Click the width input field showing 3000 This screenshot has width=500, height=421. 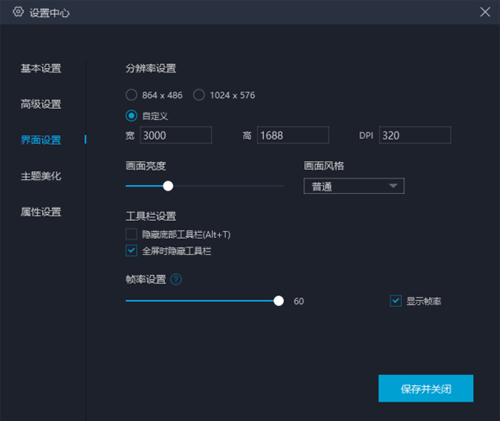pyautogui.click(x=176, y=135)
